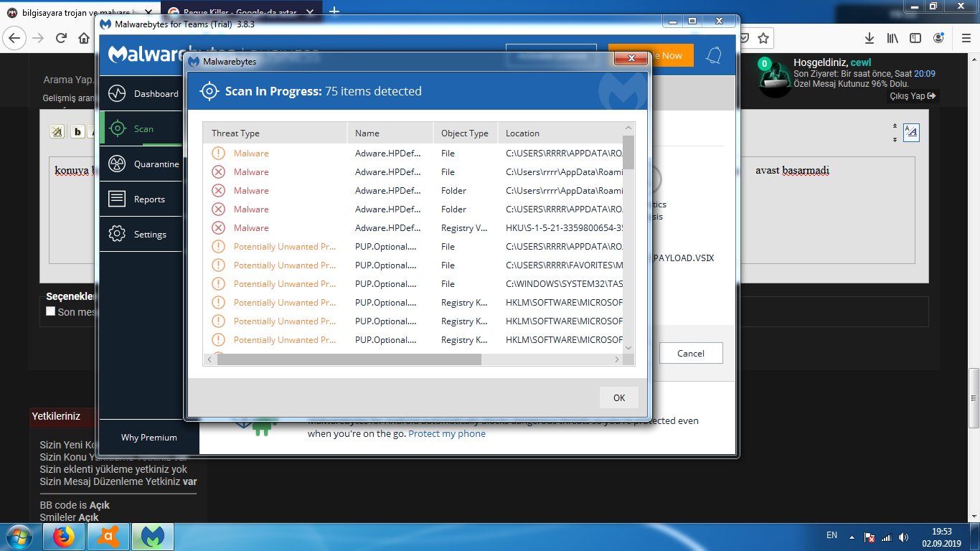Open Avast from the taskbar

[x=108, y=537]
